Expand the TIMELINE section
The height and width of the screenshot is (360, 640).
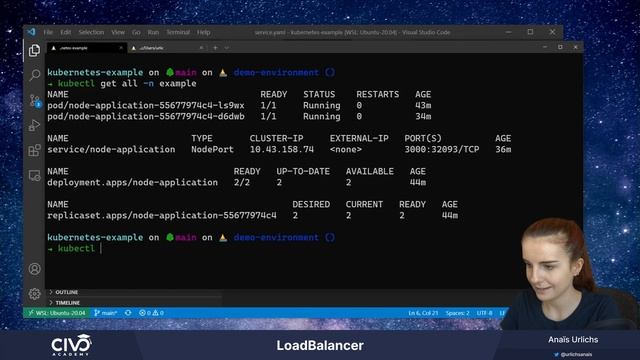pyautogui.click(x=64, y=303)
